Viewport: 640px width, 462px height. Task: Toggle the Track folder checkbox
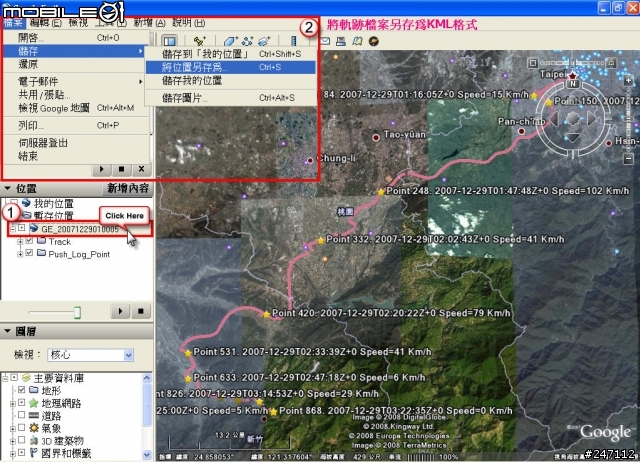29,241
